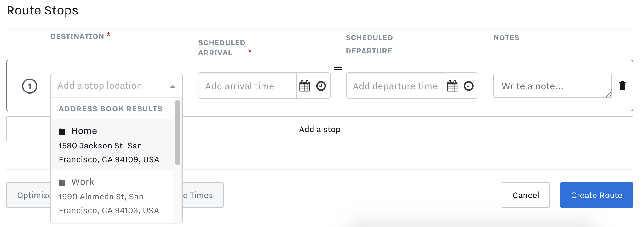Screen dimensions: 644x227
Task: Open the departure time clock icon
Action: click(469, 86)
